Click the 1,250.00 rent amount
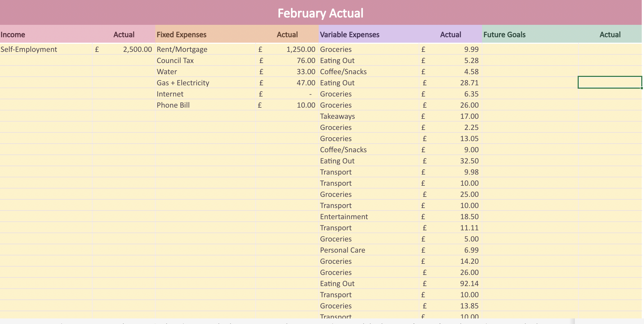 pos(287,49)
